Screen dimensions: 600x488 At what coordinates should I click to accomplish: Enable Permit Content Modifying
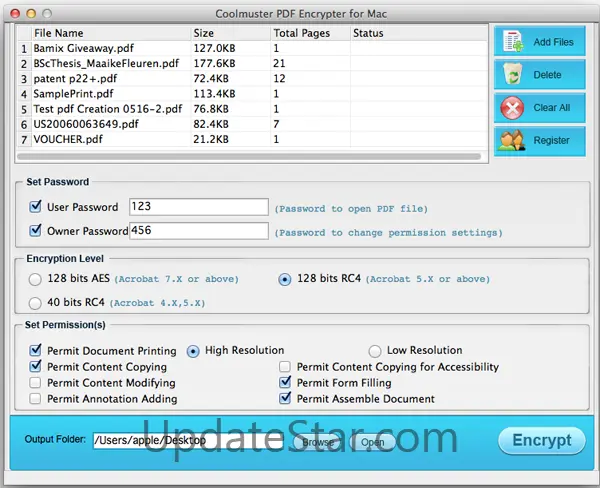(x=35, y=382)
